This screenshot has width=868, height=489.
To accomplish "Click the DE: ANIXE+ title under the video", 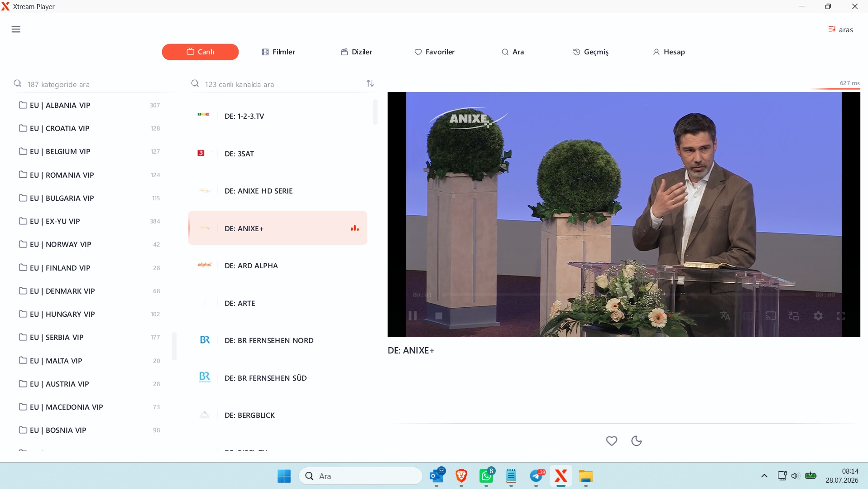I will (x=411, y=350).
